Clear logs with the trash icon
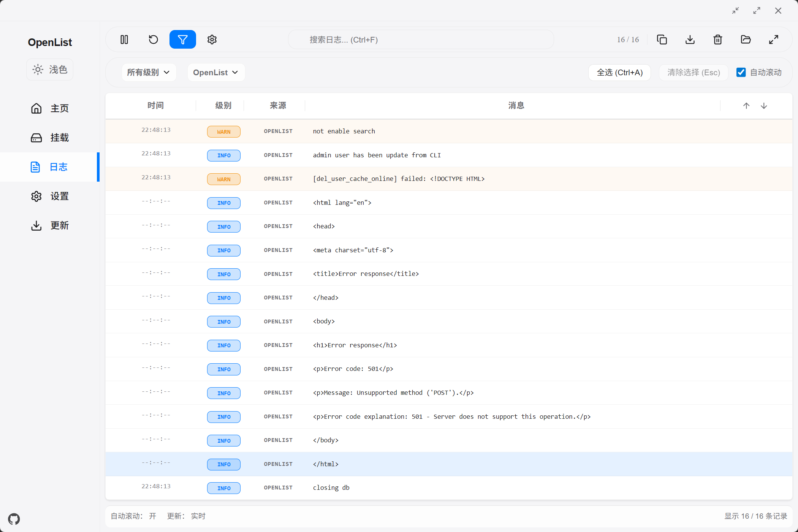 point(717,40)
